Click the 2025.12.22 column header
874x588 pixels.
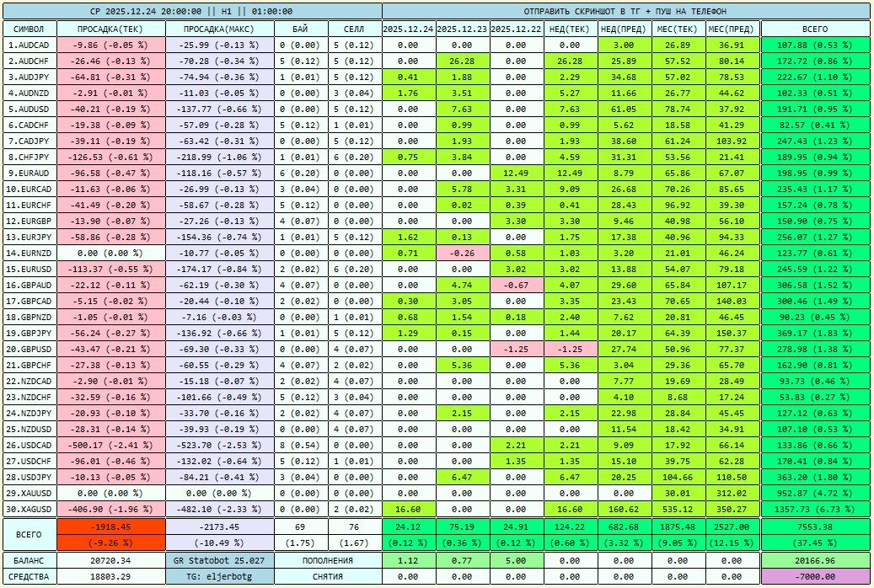tap(516, 29)
